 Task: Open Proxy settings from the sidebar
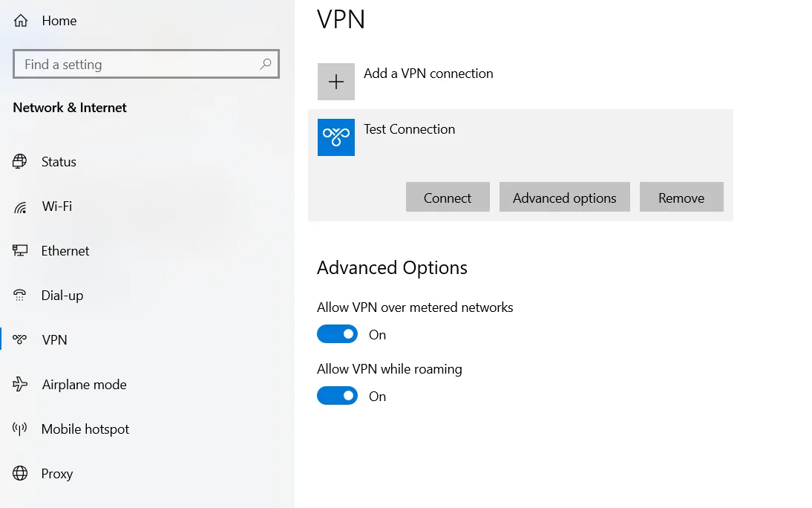coord(57,473)
